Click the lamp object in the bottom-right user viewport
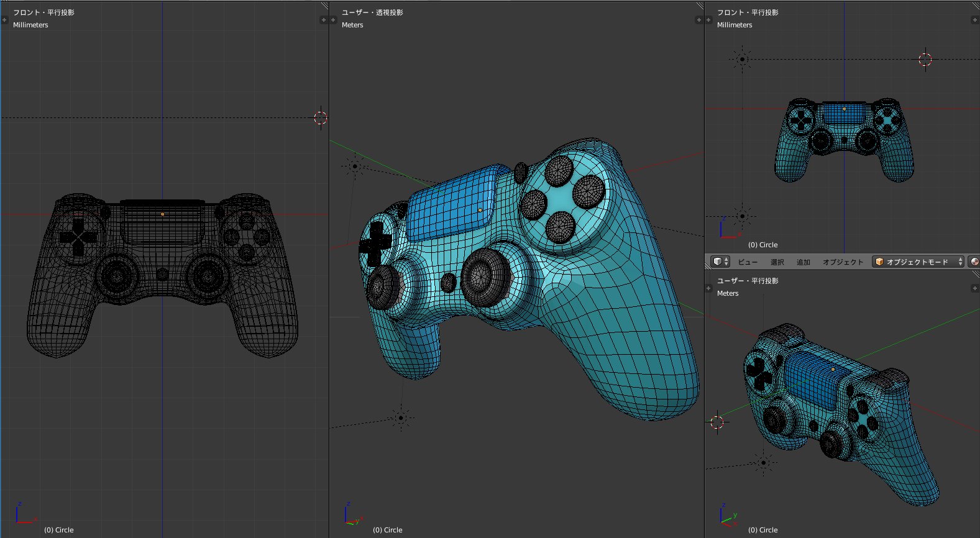Viewport: 980px width, 538px height. click(764, 462)
